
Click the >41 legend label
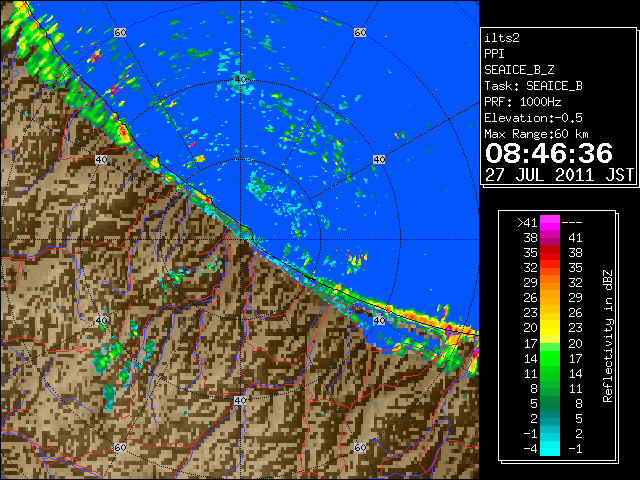(x=527, y=223)
